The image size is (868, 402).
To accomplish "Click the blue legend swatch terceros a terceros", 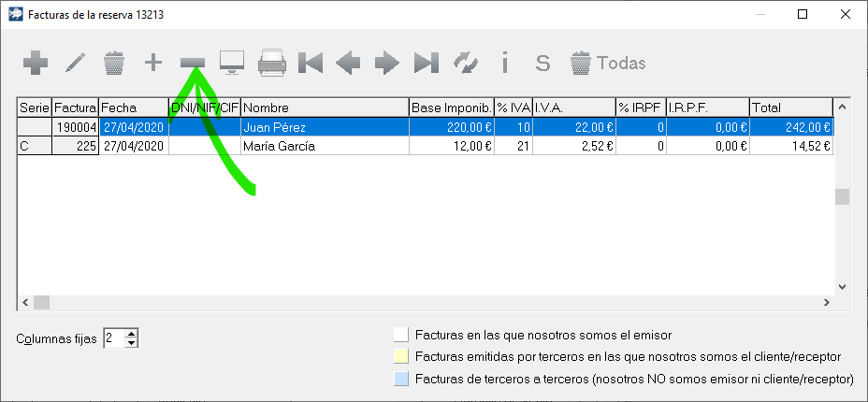I will pos(400,379).
